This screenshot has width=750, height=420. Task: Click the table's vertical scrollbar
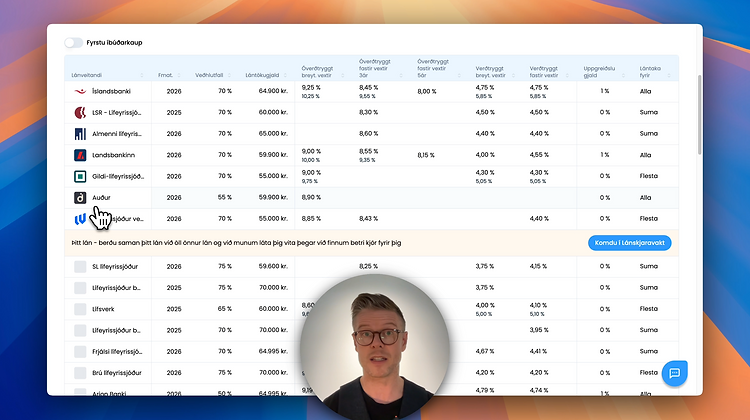tap(699, 114)
